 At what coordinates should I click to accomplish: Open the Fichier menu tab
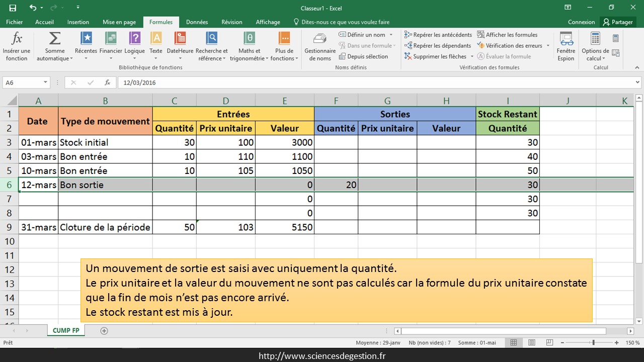click(x=15, y=22)
